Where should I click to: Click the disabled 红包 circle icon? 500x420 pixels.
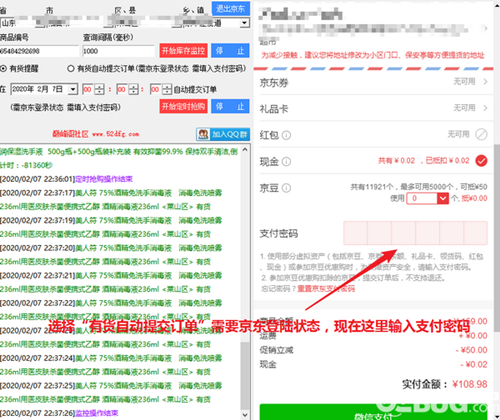click(x=481, y=134)
